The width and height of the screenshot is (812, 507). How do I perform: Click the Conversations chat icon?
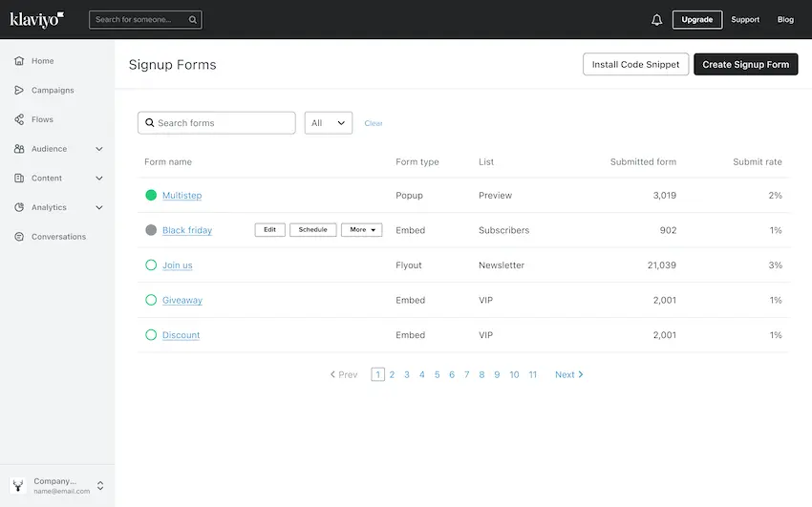pyautogui.click(x=19, y=237)
